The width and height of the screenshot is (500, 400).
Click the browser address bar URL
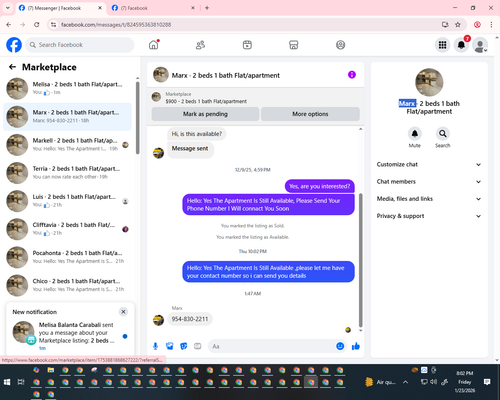tap(116, 25)
